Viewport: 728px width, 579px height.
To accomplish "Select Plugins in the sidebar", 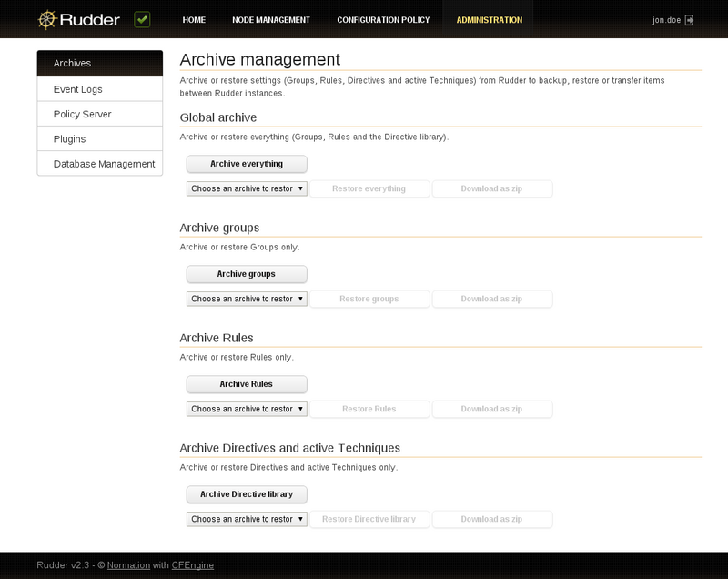I will tap(100, 138).
